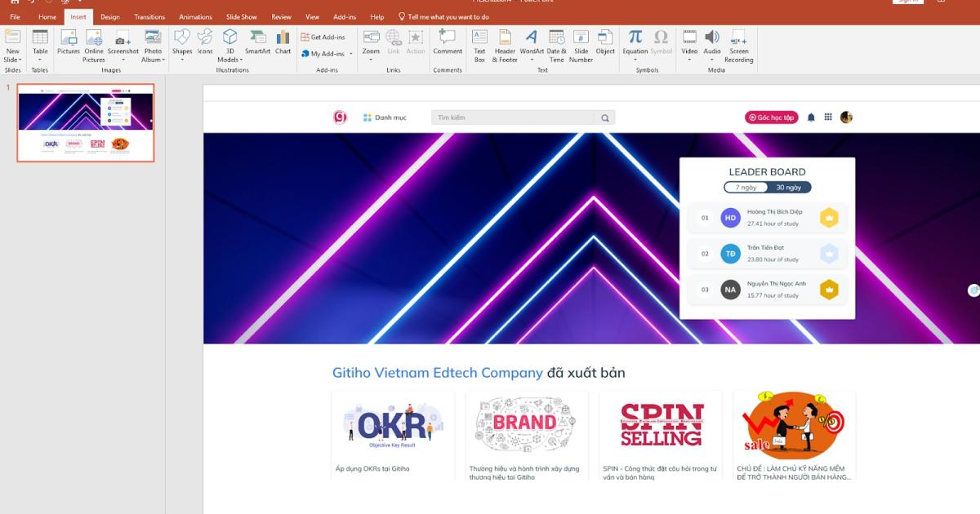The image size is (980, 514).
Task: Open the Screenshot dropdown
Action: [x=123, y=60]
